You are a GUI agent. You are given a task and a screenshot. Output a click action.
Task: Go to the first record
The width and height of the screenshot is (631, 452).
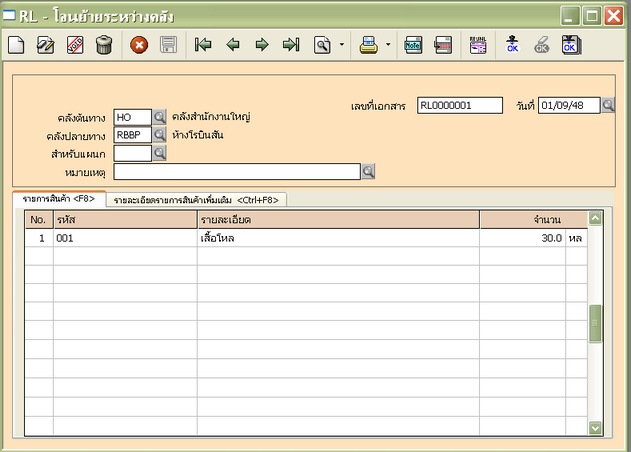pos(203,45)
